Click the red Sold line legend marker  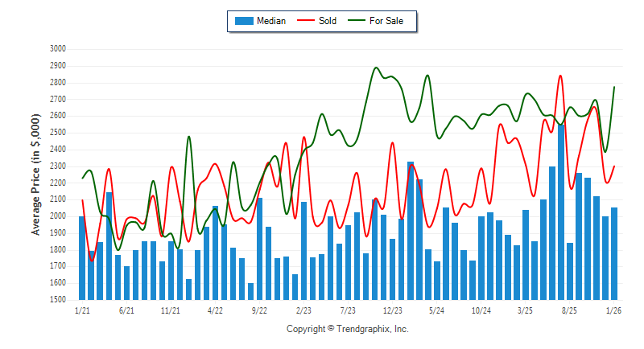[305, 21]
